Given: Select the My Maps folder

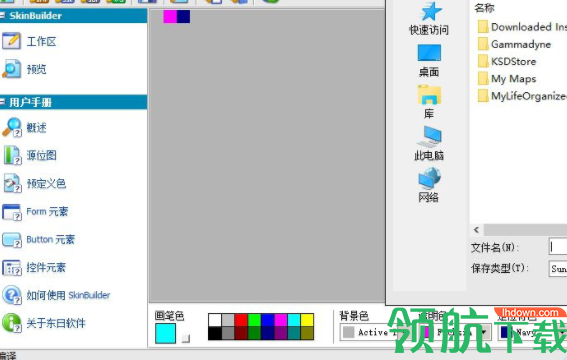Looking at the screenshot, I should (507, 79).
